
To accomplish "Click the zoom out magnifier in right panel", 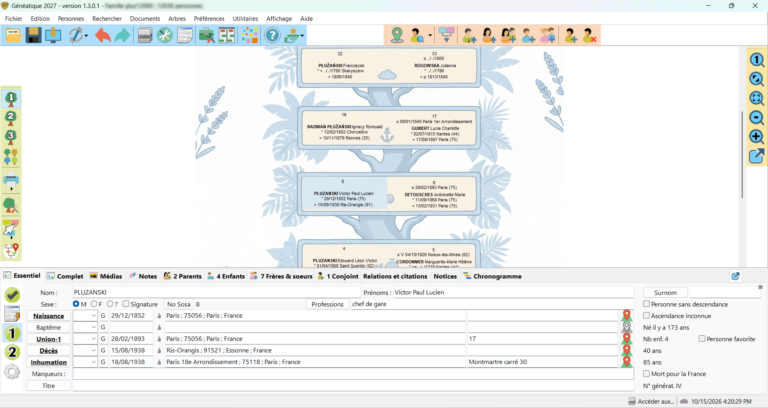I will coord(756,118).
